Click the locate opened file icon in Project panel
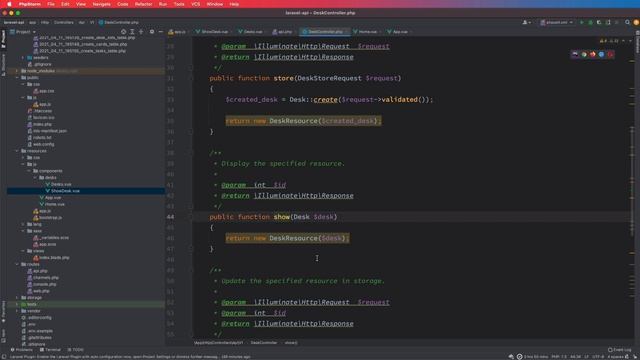The width and height of the screenshot is (640, 360). 124,31
